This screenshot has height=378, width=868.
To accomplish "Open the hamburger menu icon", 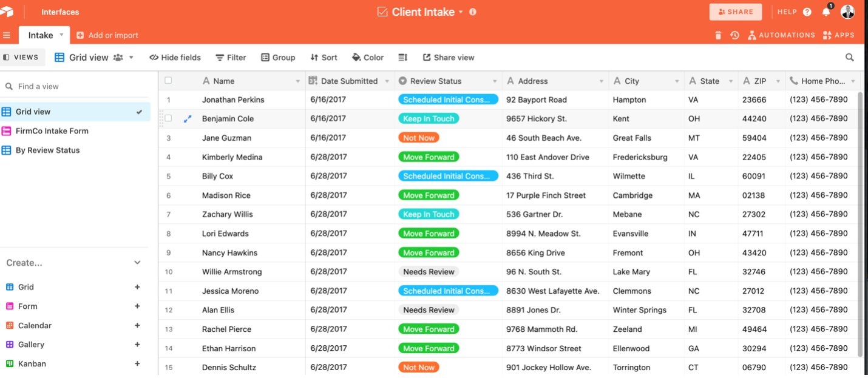I will pos(7,35).
